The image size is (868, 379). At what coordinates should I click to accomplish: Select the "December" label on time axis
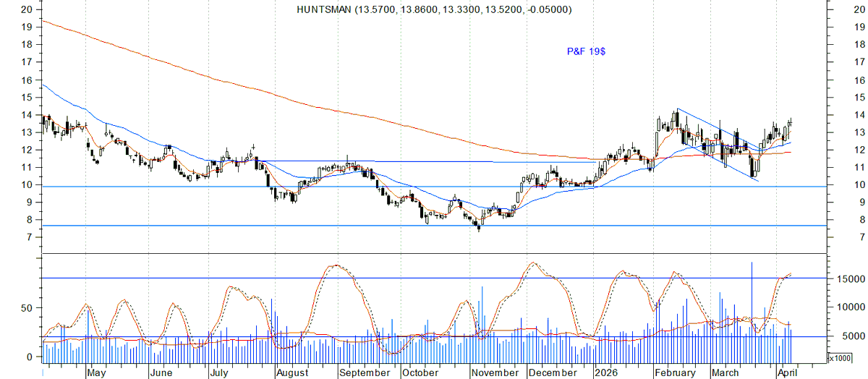[x=553, y=373]
